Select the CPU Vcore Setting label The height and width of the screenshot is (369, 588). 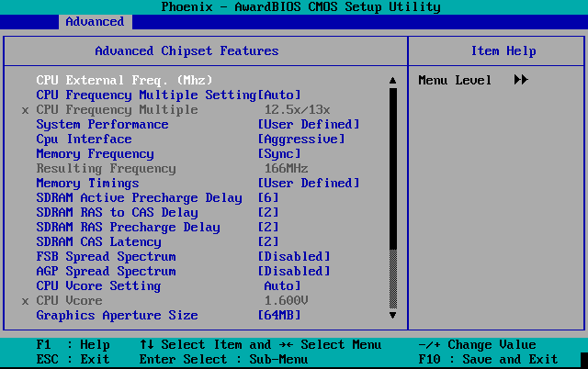pos(98,285)
